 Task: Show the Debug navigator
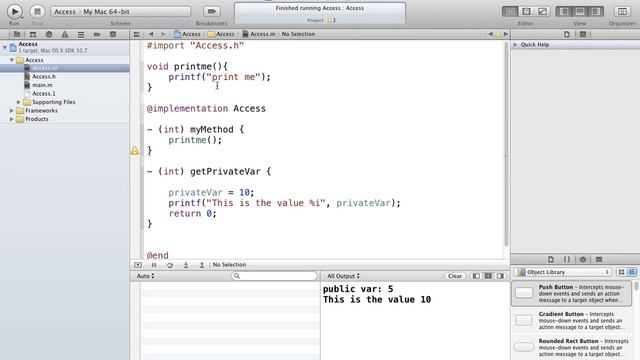click(x=81, y=34)
